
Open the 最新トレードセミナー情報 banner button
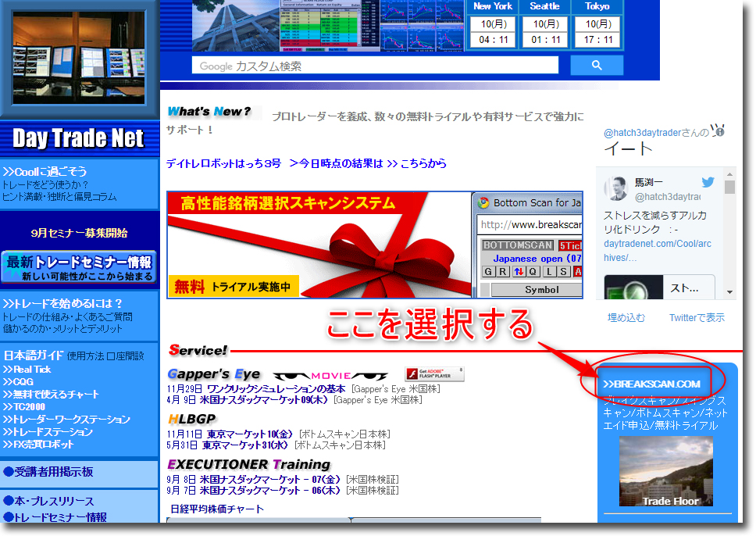click(79, 266)
